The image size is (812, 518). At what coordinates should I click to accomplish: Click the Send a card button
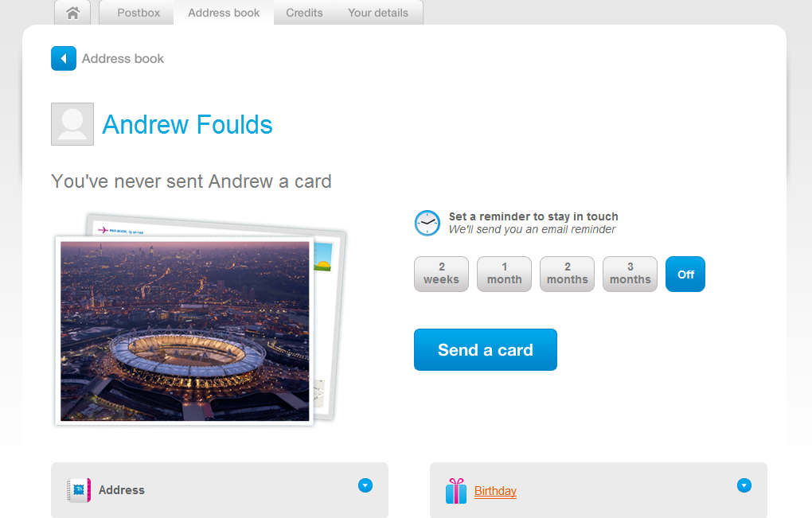click(486, 350)
